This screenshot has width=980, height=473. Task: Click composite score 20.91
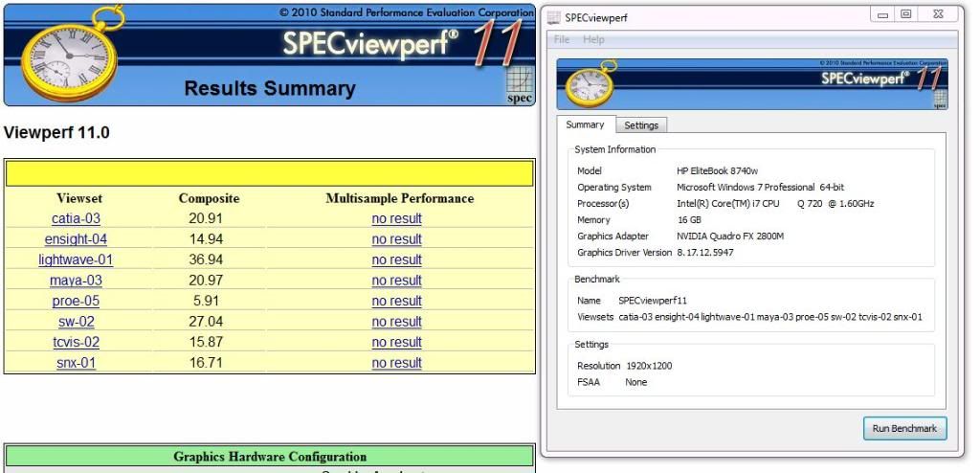tap(206, 219)
